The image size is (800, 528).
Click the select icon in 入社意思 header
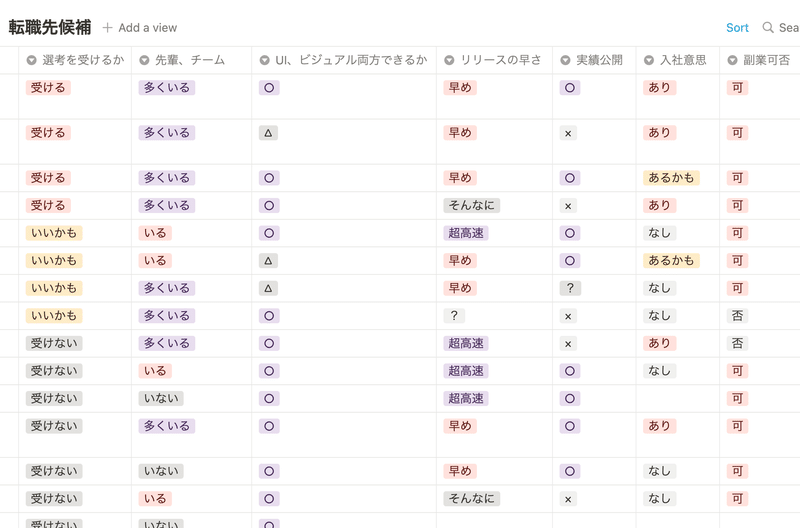tap(649, 60)
